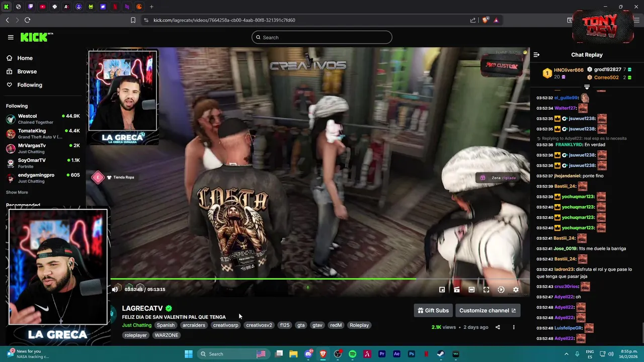This screenshot has width=644, height=362.
Task: Click jhojandaniel username in chat
Action: (x=567, y=176)
